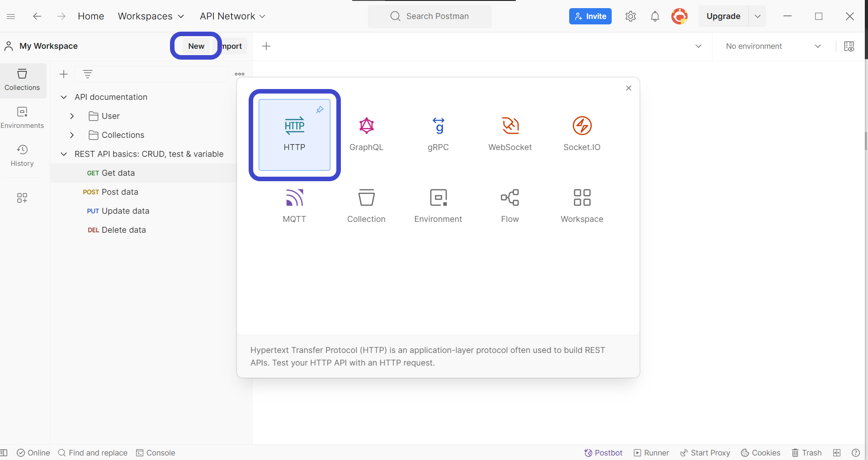
Task: Expand the Collections folder
Action: pos(72,135)
